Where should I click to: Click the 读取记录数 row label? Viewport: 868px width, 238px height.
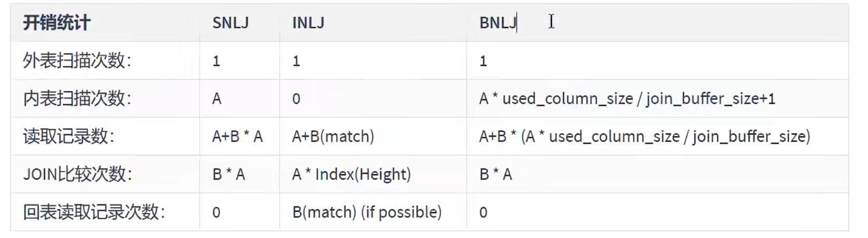69,137
